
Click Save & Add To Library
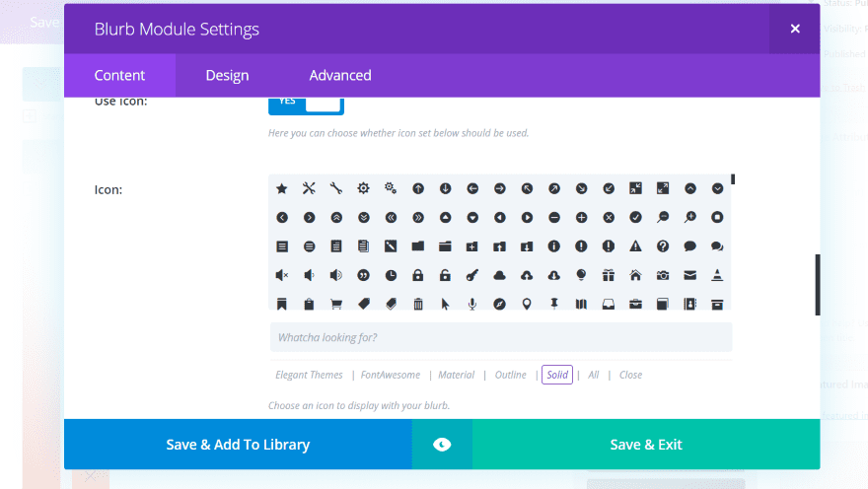coord(238,445)
